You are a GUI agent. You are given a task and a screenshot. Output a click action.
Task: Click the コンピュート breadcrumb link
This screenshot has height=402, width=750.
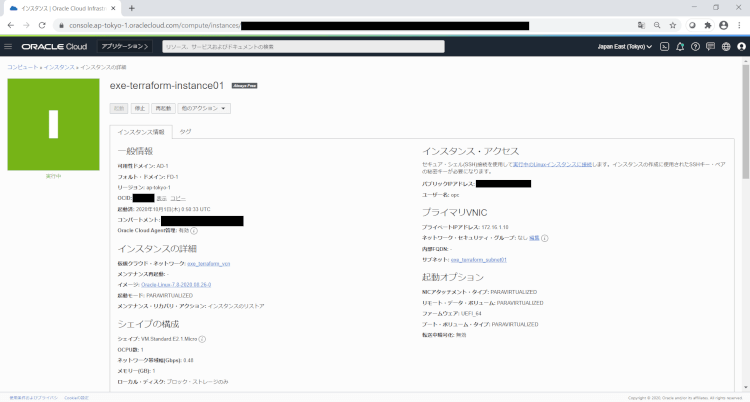22,67
